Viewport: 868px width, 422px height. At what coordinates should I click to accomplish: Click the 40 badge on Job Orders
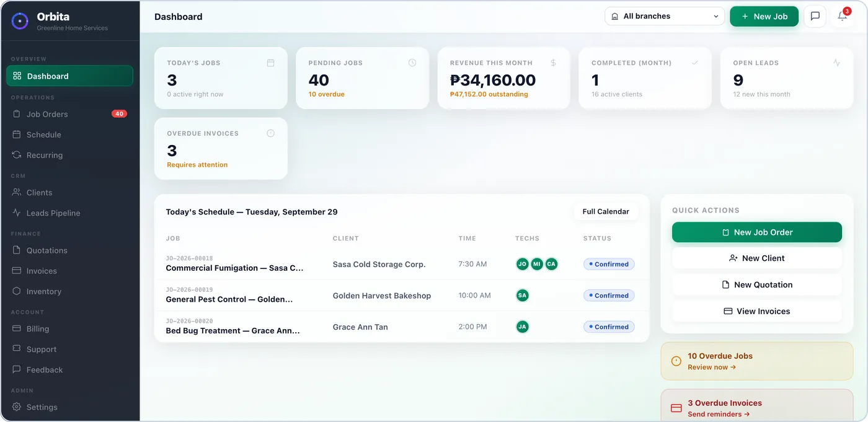[x=119, y=114]
